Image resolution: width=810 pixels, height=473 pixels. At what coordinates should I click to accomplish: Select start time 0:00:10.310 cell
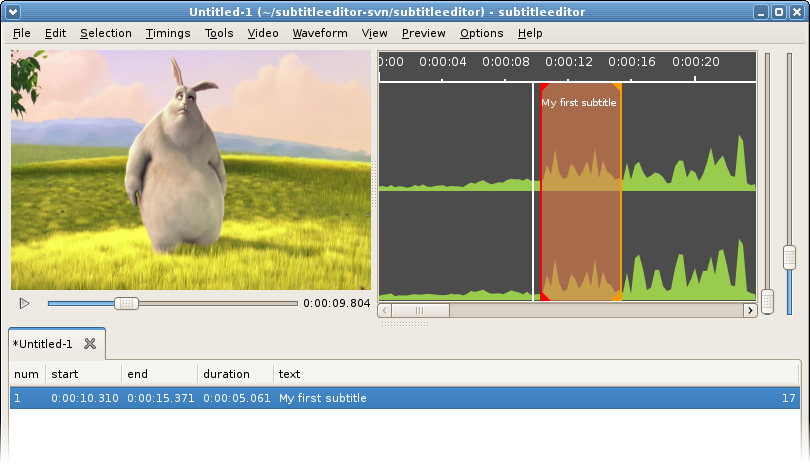(x=85, y=398)
